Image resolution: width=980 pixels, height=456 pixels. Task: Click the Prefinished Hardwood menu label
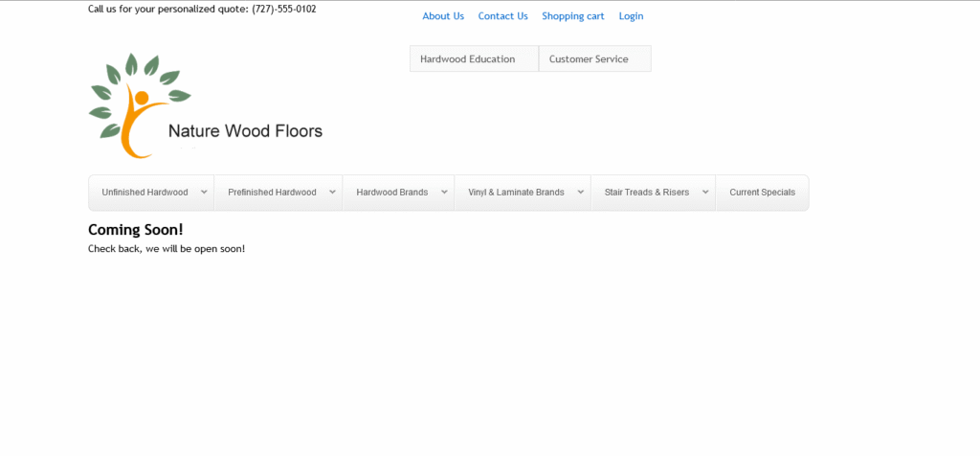tap(272, 193)
